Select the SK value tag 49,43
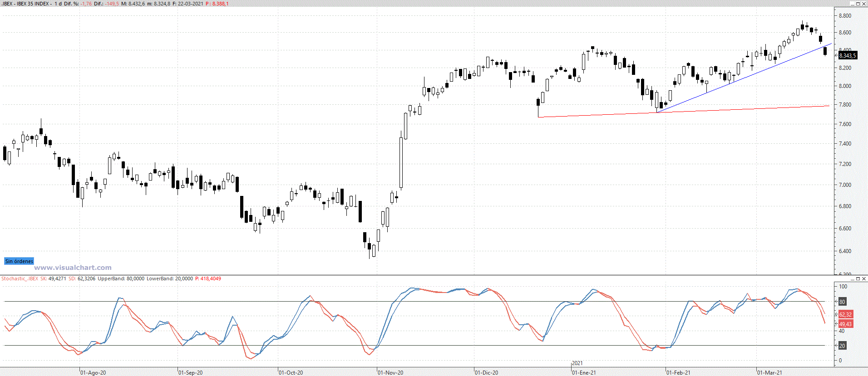 [845, 324]
